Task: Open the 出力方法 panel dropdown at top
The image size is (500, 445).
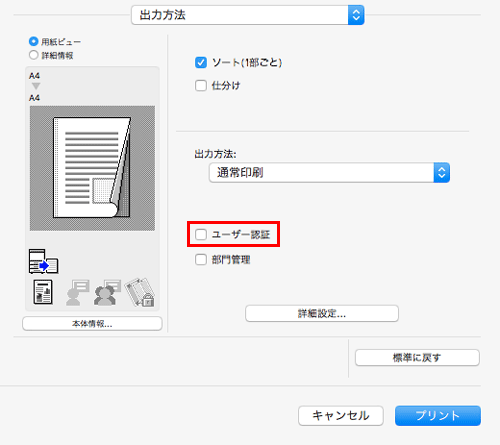Action: (x=248, y=15)
